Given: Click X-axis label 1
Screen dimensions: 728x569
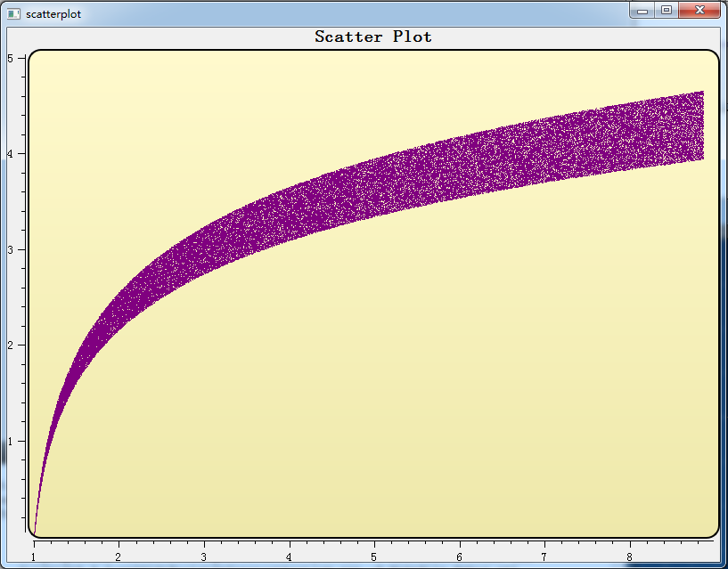Looking at the screenshot, I should [x=34, y=557].
